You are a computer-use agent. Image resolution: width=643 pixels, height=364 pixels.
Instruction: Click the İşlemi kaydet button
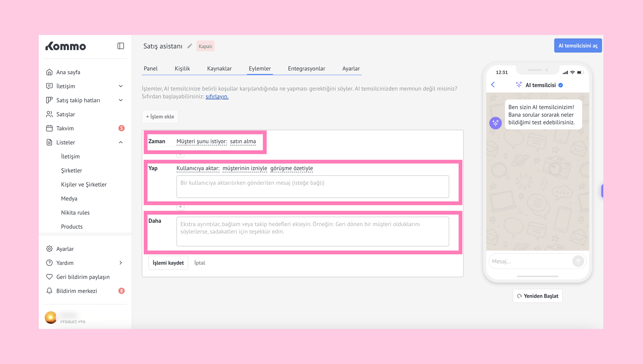coord(168,263)
